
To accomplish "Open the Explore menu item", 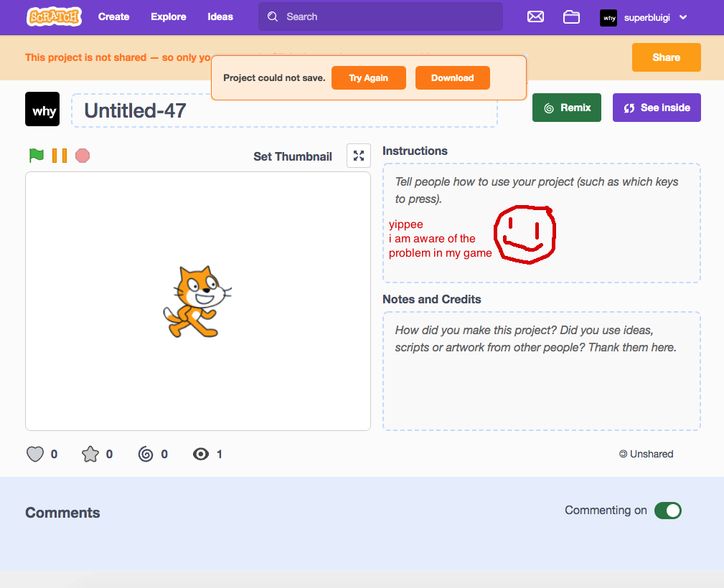I will [169, 17].
